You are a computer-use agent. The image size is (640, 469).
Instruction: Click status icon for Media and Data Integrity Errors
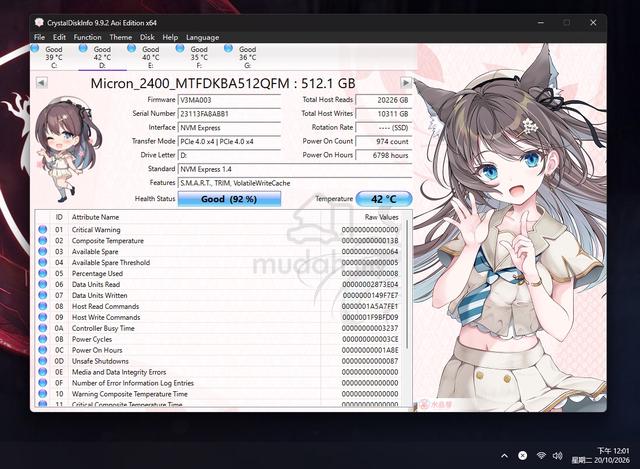(42, 372)
